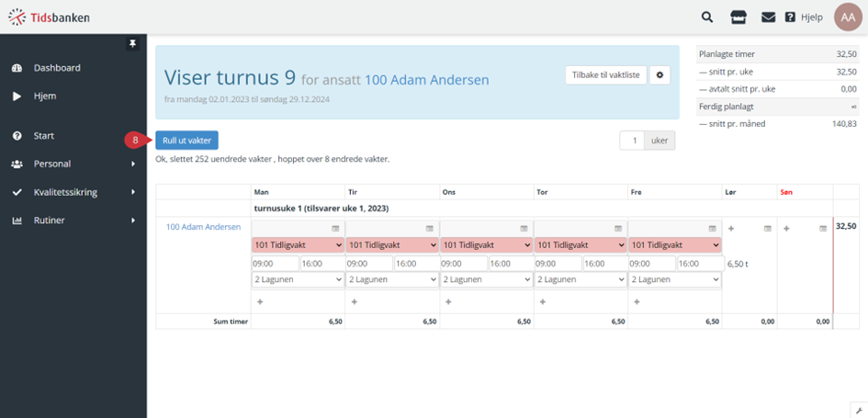This screenshot has width=868, height=418.
Task: Open Tuesday 2 Lagunen dropdown
Action: 392,279
